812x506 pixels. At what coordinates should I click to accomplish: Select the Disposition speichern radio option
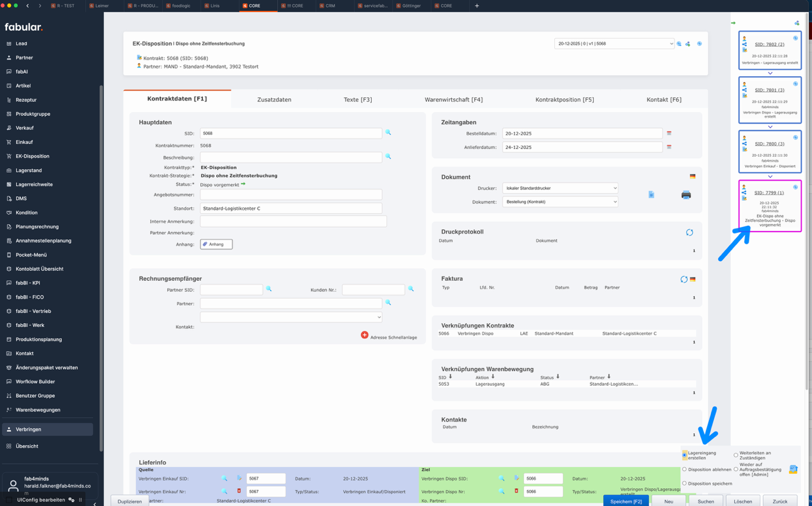[685, 484]
